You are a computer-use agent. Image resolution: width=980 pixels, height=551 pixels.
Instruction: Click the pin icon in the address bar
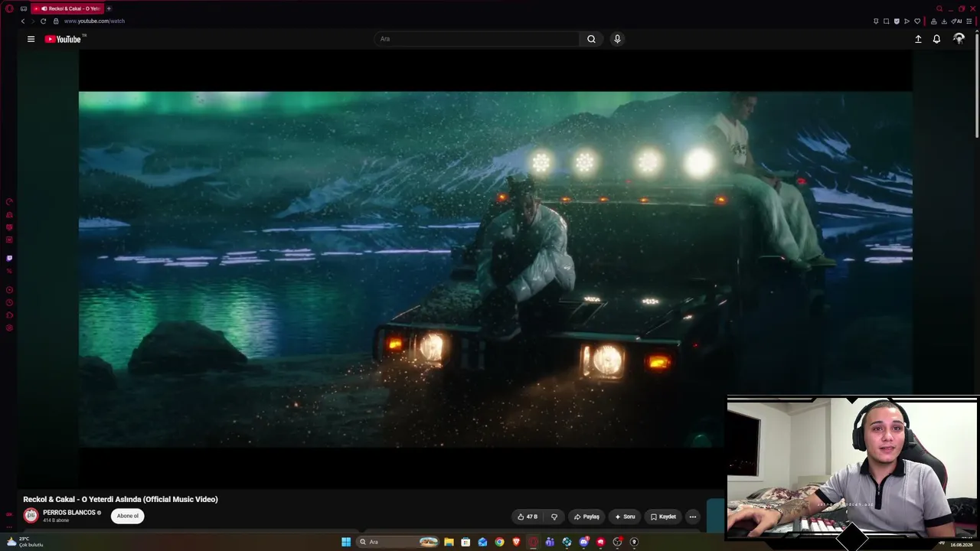tap(876, 21)
